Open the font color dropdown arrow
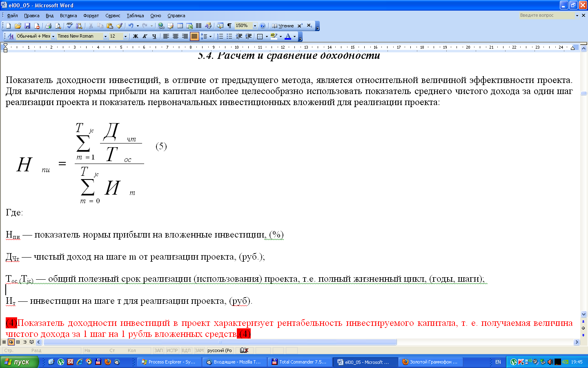 coord(294,36)
